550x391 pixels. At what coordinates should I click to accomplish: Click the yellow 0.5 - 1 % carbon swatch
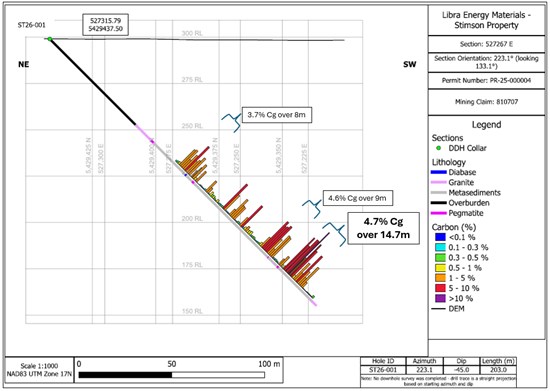440,268
